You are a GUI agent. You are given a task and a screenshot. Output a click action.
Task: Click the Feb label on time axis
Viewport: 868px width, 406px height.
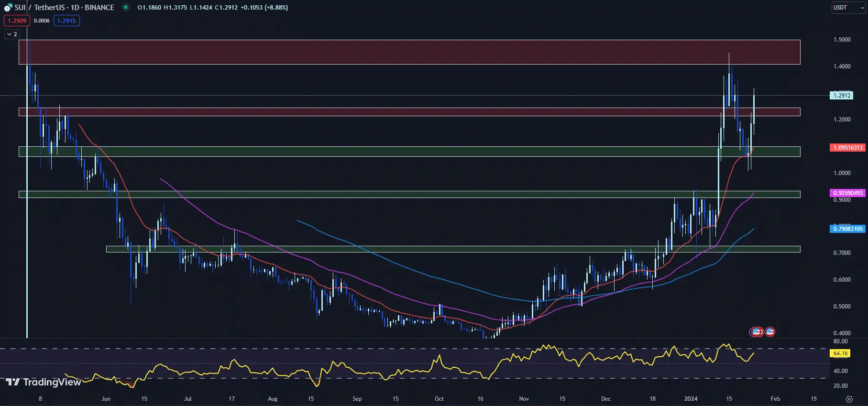point(775,399)
